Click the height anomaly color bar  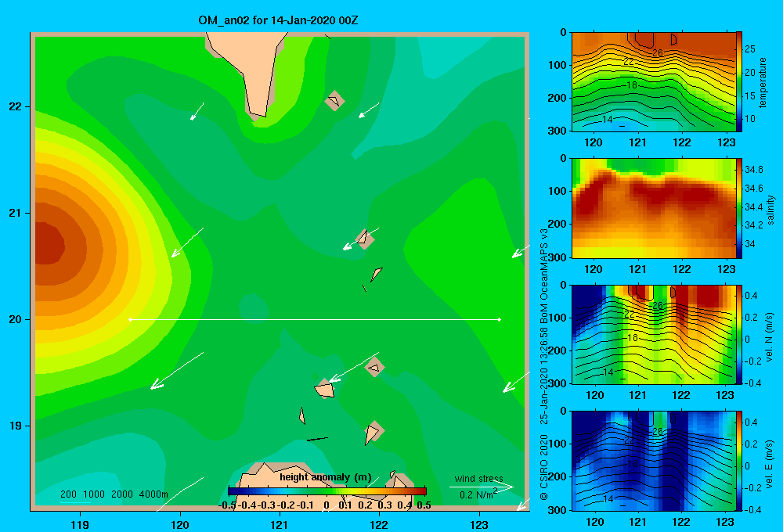[x=327, y=491]
